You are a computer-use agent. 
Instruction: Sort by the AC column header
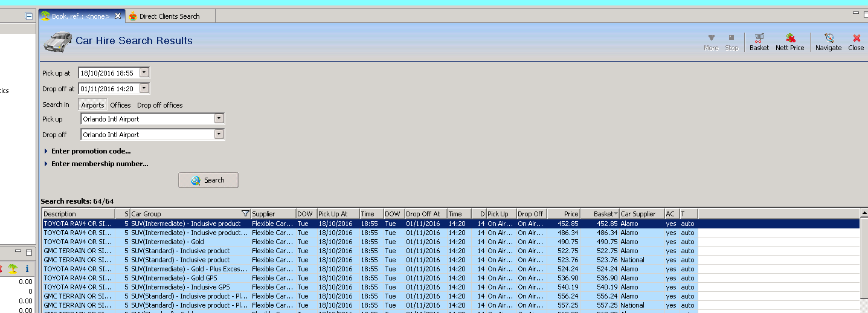coord(672,214)
